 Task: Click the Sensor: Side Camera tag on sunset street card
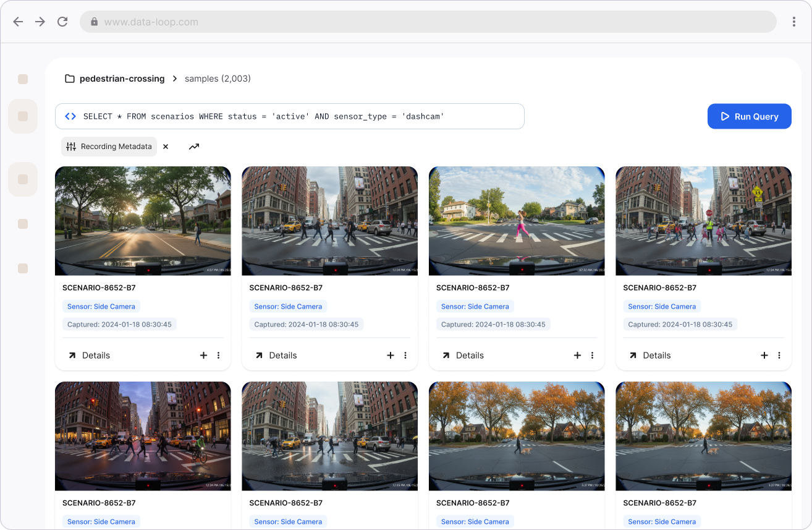101,306
